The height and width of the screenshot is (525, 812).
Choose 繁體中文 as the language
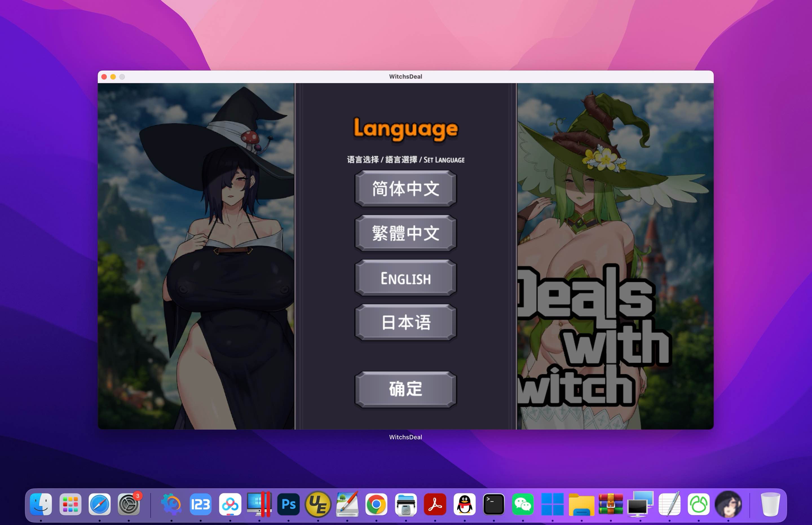tap(405, 233)
